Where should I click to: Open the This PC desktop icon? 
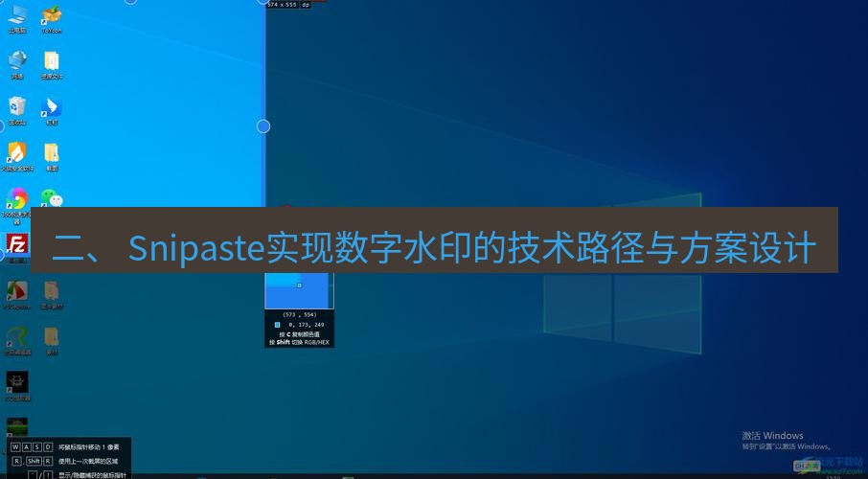pyautogui.click(x=17, y=19)
